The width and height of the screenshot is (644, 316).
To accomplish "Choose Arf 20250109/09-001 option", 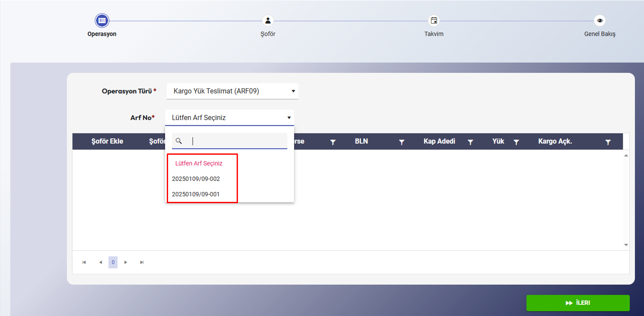I will (x=196, y=194).
